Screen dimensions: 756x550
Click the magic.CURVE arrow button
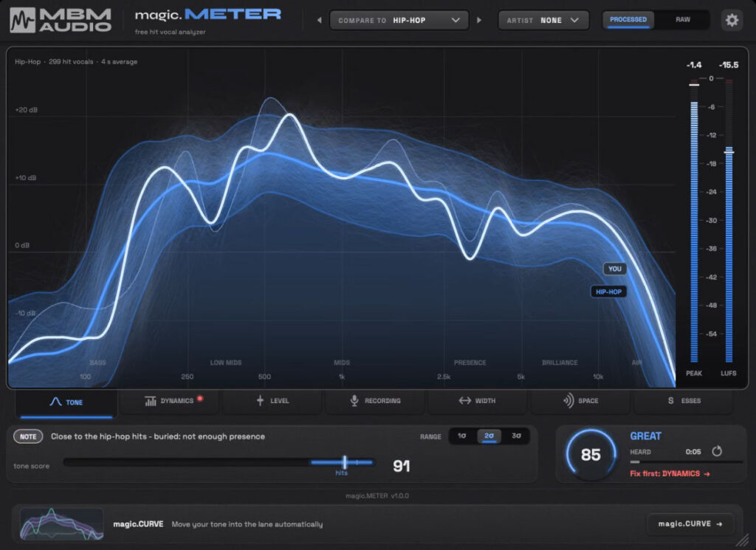click(690, 523)
